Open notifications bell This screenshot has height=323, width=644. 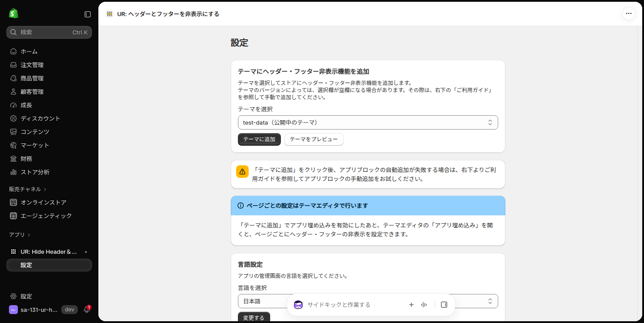87,310
